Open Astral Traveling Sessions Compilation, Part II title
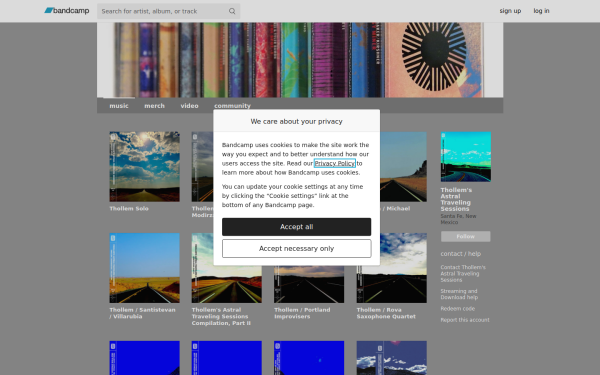This screenshot has width=600, height=375. (221, 316)
